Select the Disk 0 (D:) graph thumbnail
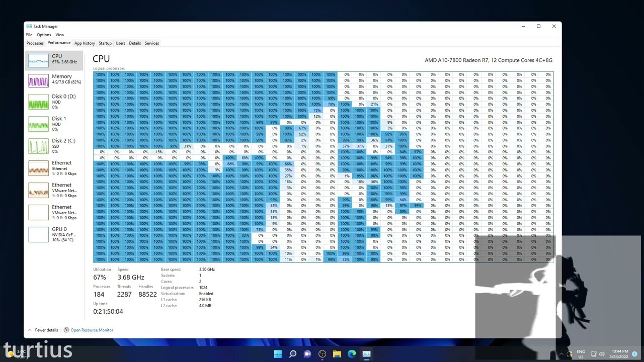Viewport: 644px width, 362px height. [x=38, y=103]
